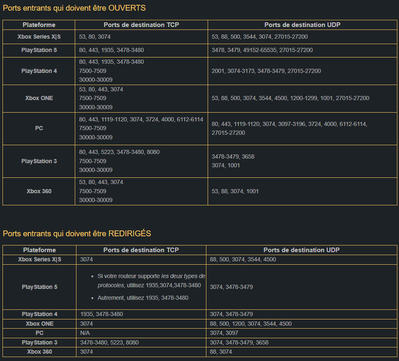Click TCP cell '1935, 3478-3480' in PlayStation 4 row

[x=101, y=314]
